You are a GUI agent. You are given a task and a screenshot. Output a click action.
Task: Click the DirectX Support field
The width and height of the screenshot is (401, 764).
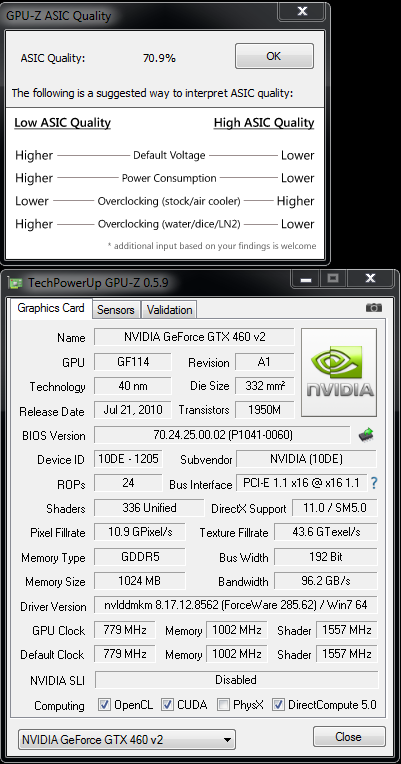[x=335, y=508]
